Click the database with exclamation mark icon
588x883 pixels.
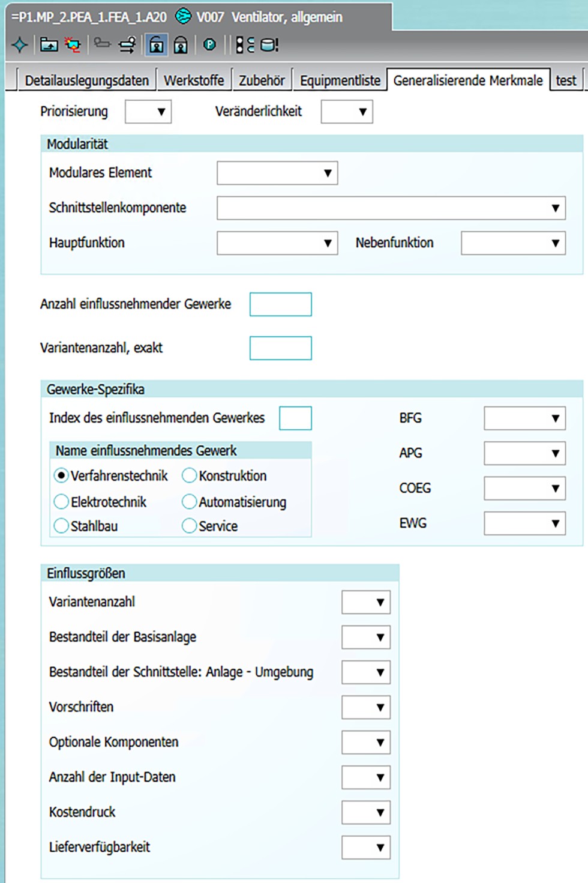(x=270, y=45)
